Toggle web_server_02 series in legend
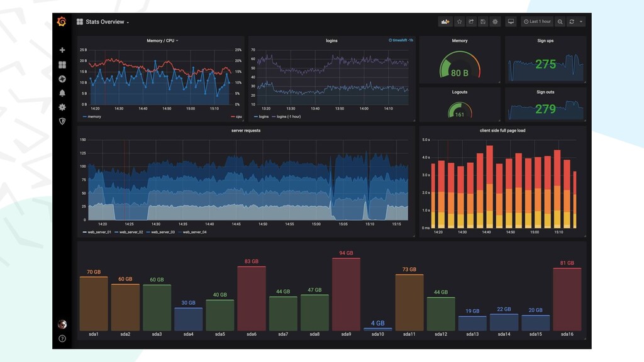 [129, 233]
